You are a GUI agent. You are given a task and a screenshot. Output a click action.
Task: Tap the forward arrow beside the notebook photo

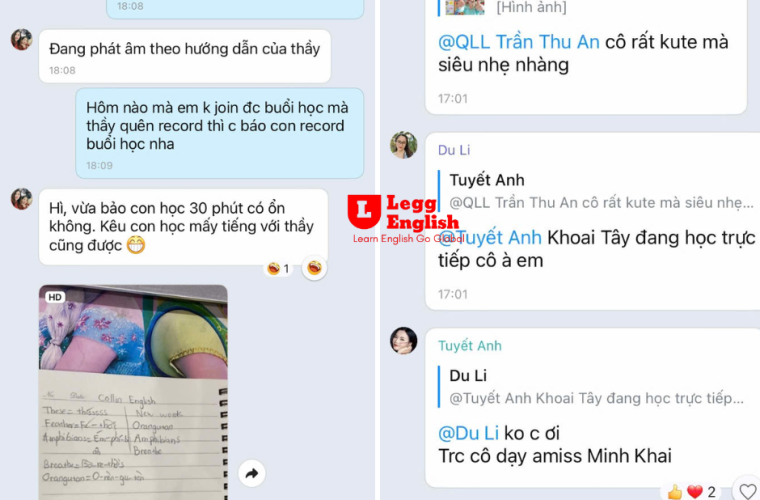pyautogui.click(x=252, y=473)
